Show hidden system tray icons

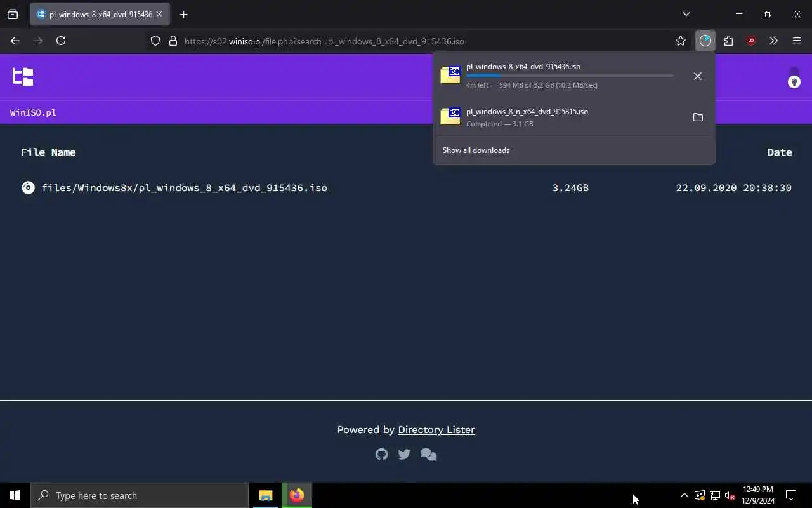pyautogui.click(x=684, y=495)
